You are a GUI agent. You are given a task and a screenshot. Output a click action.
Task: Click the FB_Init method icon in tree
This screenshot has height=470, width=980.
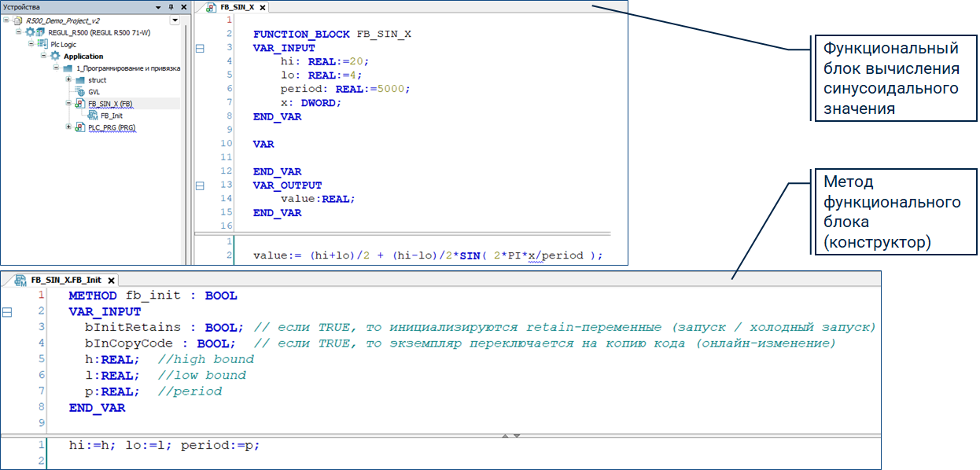pos(93,116)
